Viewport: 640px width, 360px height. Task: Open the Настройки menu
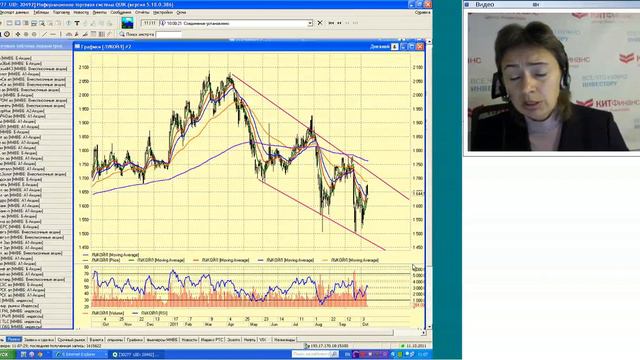coord(162,13)
